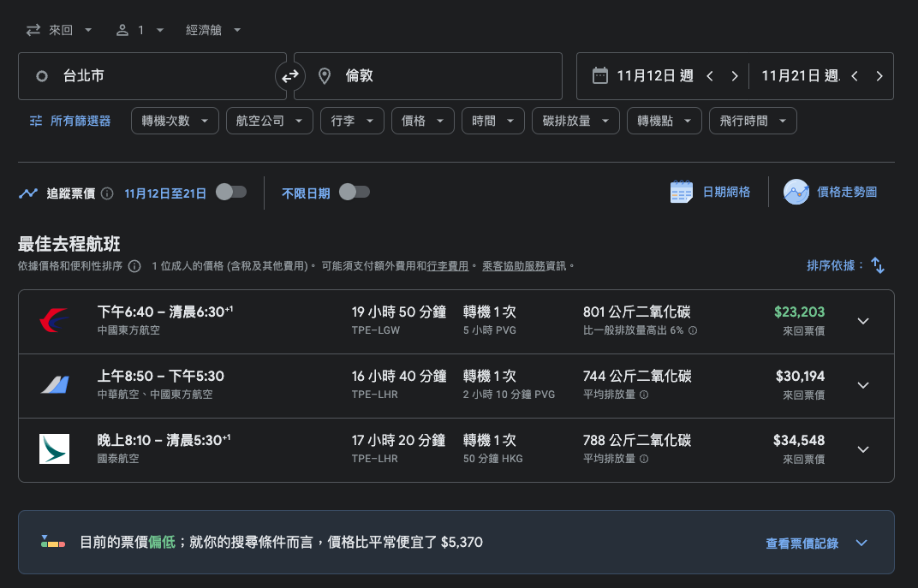The image size is (918, 588).
Task: Click the price tracking trend-line icon
Action: coord(27,193)
